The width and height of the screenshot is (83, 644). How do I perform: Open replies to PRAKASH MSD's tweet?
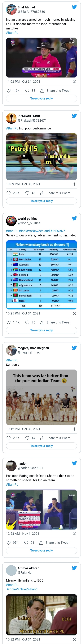click(27, 193)
